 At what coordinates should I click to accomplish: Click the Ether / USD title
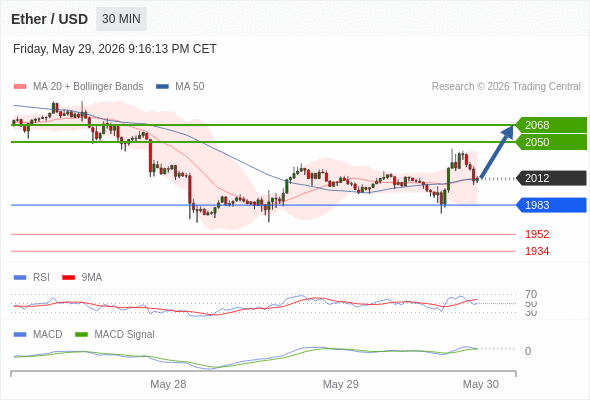pos(49,19)
